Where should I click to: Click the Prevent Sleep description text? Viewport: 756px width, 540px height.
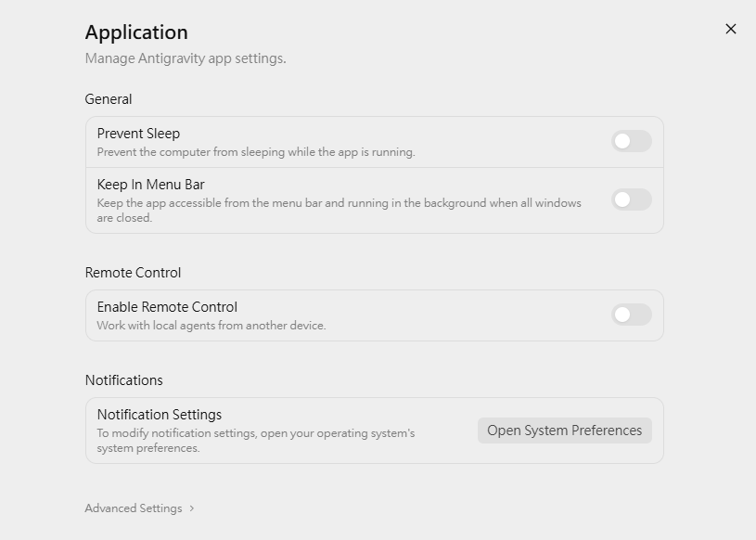click(x=256, y=152)
